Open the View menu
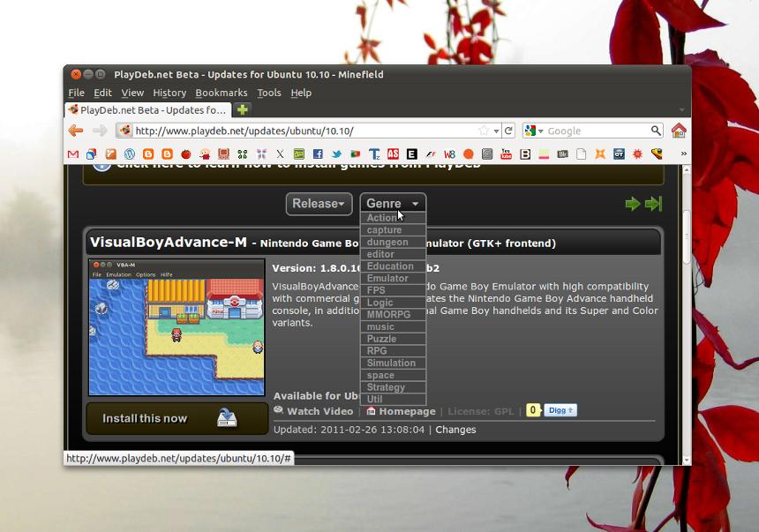759x532 pixels. [x=132, y=93]
